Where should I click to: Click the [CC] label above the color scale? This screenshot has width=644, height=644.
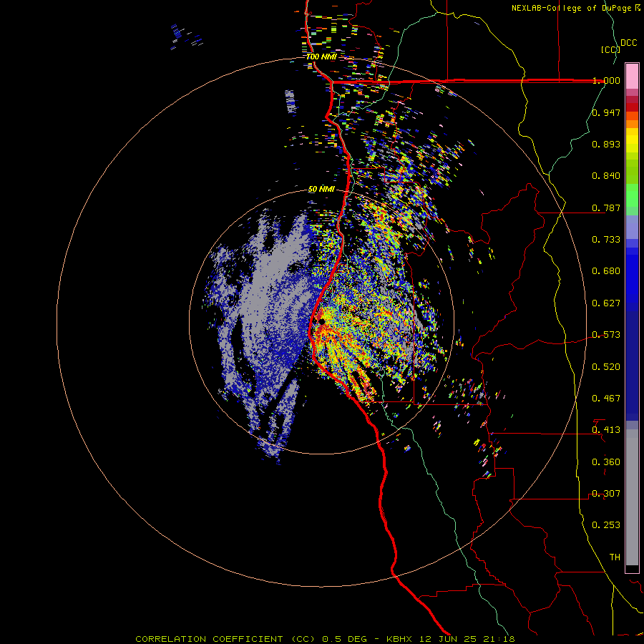[x=610, y=49]
